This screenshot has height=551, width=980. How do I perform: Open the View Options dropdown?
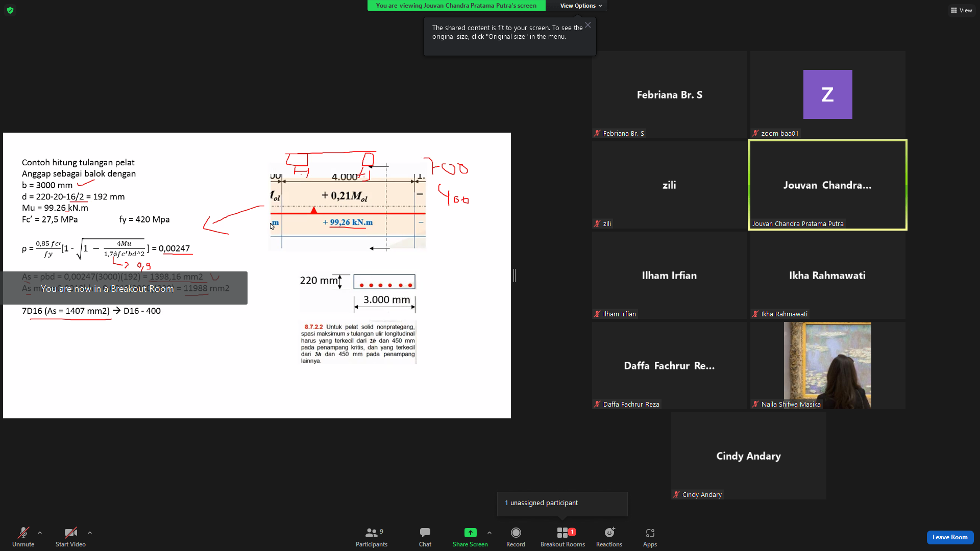(581, 6)
